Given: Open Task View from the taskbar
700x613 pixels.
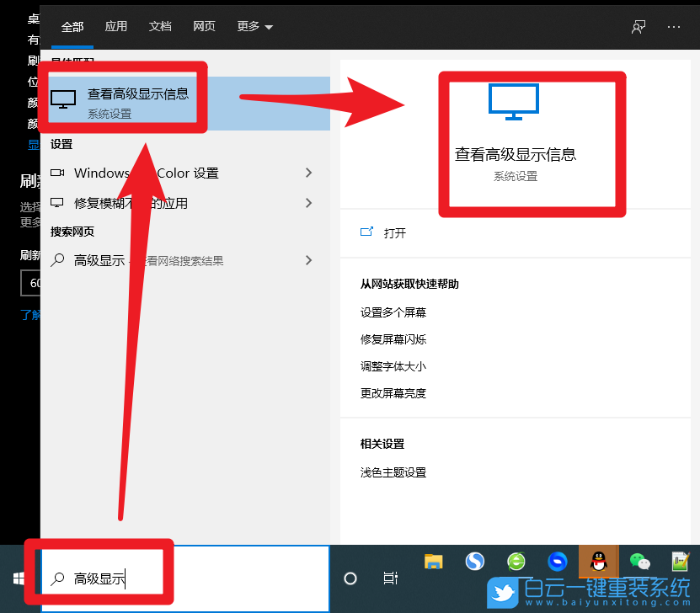Looking at the screenshot, I should point(390,578).
